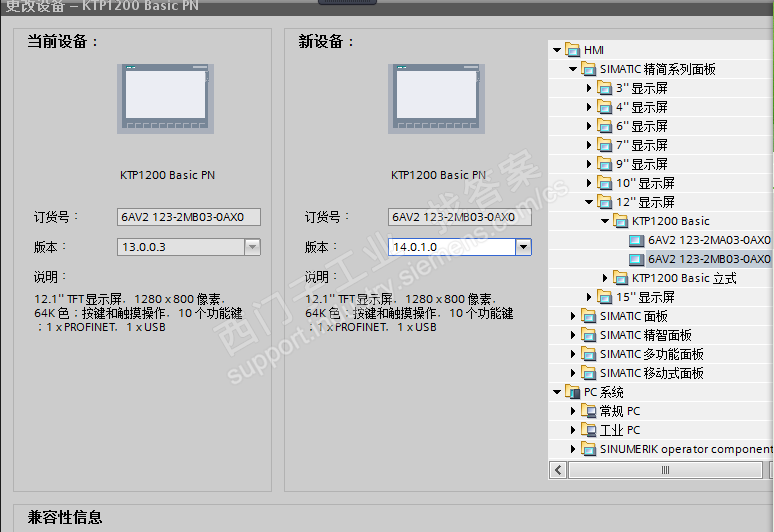
Task: Click the KTP1200 Basic 立式 folder icon
Action: click(620, 278)
